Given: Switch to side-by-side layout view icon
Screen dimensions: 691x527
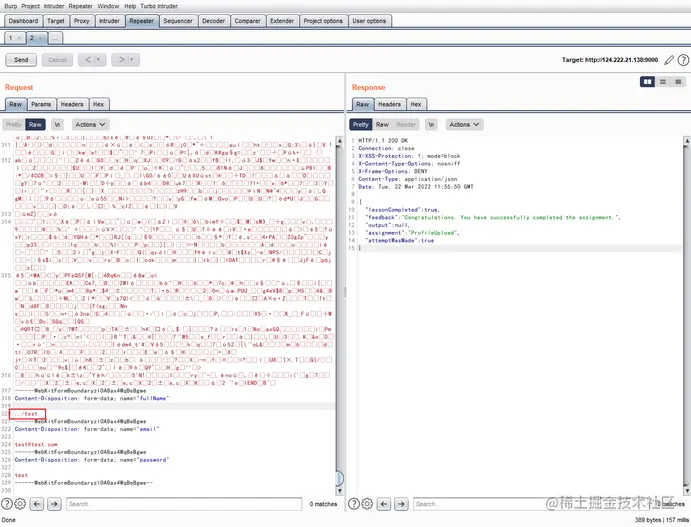Looking at the screenshot, I should tap(647, 82).
